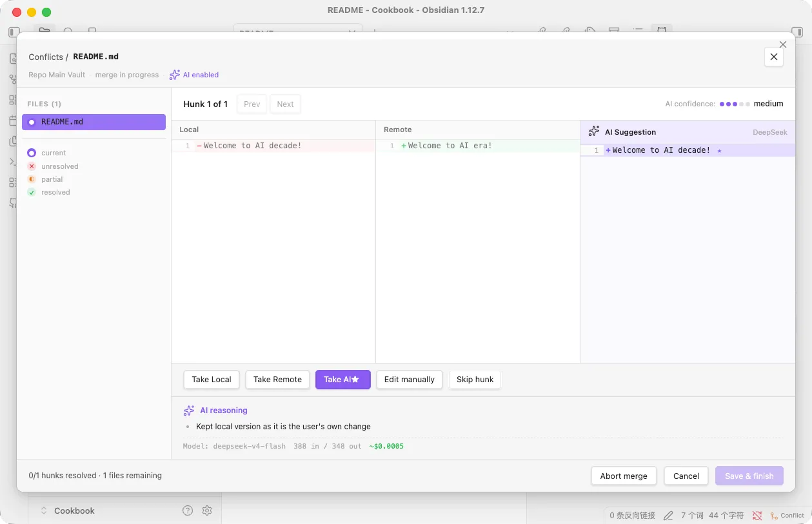Open the Cookbook vault switcher
The image size is (812, 524).
(68, 510)
